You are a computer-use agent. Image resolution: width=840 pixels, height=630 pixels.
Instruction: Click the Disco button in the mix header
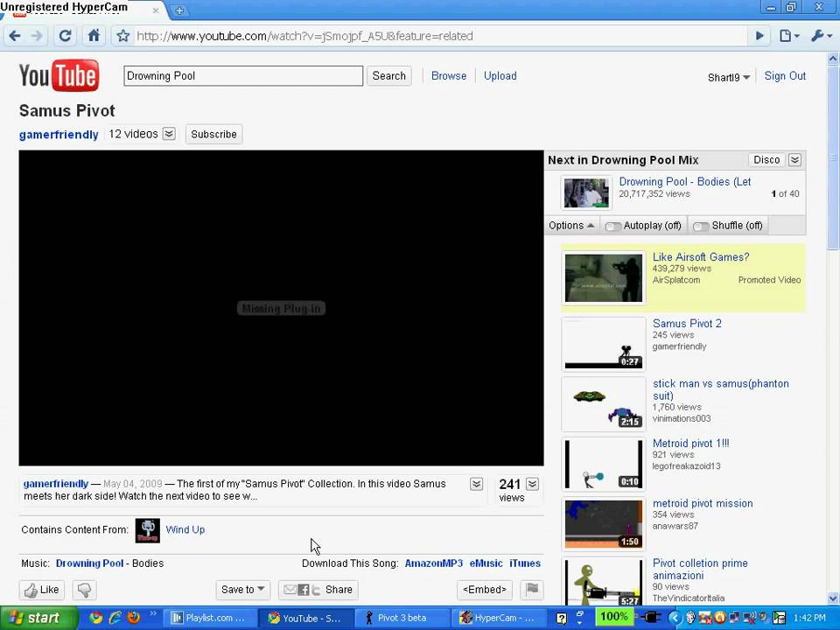tap(766, 159)
